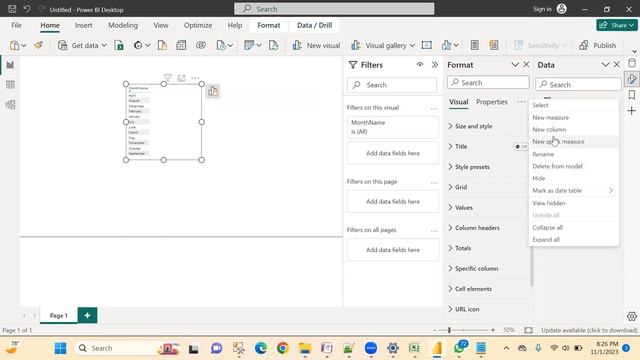640x360 pixels.
Task: Open the Insert ribbon tab
Action: click(x=83, y=25)
